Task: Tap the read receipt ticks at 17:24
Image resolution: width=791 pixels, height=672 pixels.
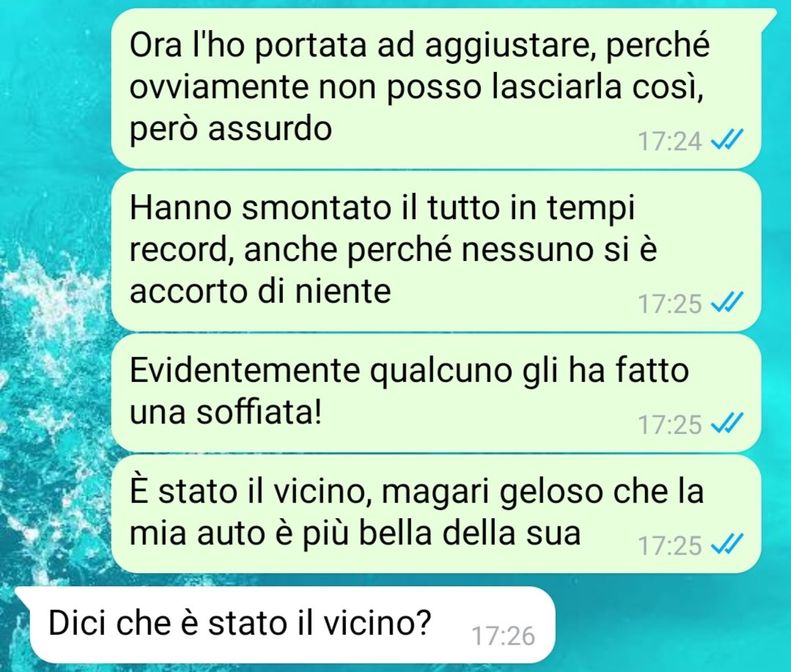Action: tap(727, 140)
